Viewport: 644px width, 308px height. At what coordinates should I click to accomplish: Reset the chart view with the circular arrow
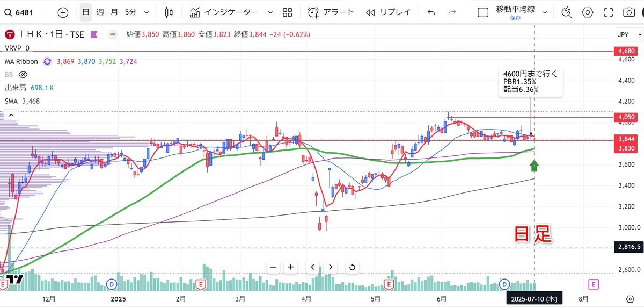(x=352, y=267)
